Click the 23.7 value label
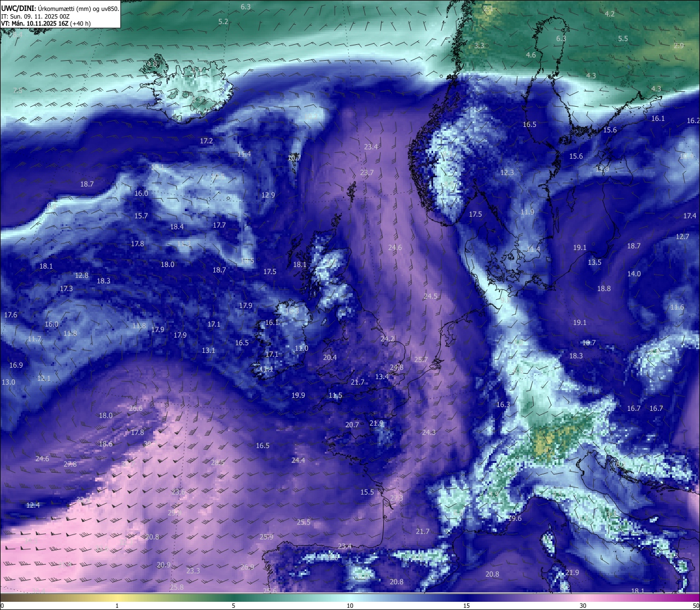This screenshot has height=610, width=700. 367,172
